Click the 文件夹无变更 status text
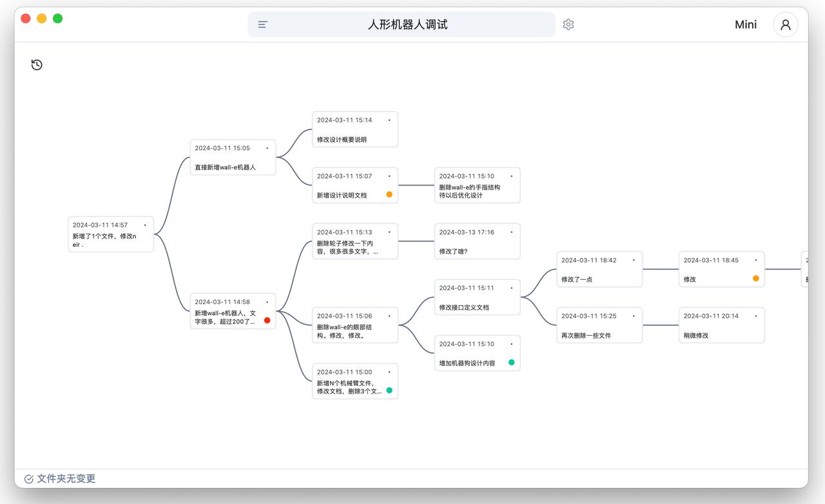The image size is (825, 504). (66, 479)
